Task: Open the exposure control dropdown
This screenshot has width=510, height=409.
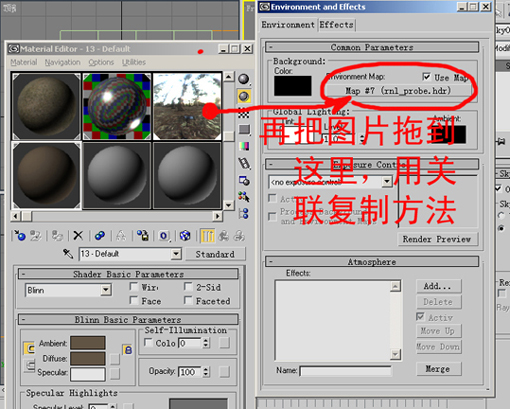Action: pos(387,182)
